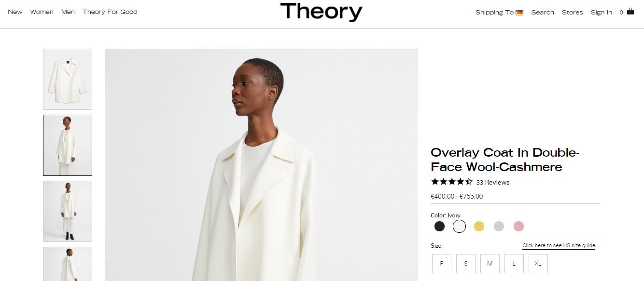Viewport: 644px width, 281px height.
Task: View the flat-lay coat thumbnail
Action: (x=68, y=79)
